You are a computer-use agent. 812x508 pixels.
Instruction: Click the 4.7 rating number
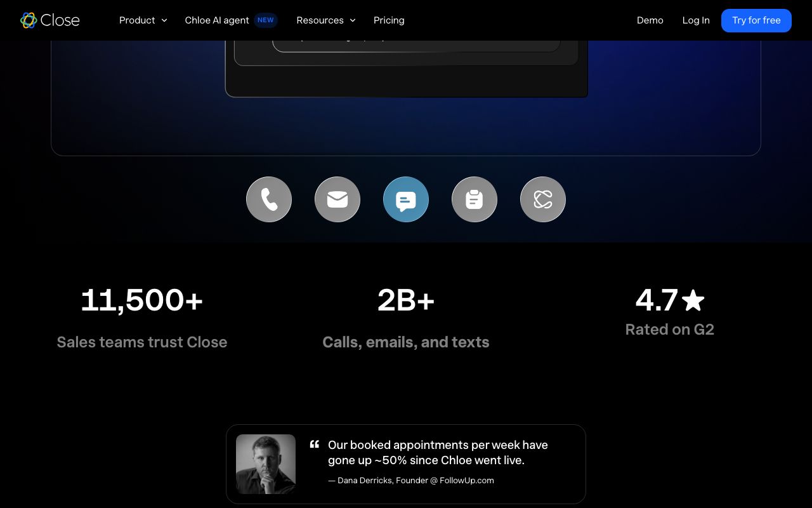[x=657, y=300]
